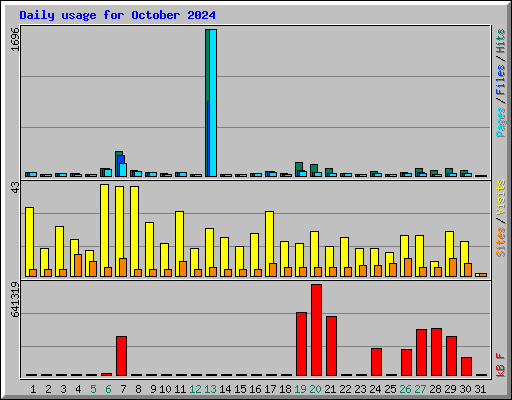The height and width of the screenshot is (400, 512).
Task: Click the red KB bar for day 21
Action: (331, 346)
